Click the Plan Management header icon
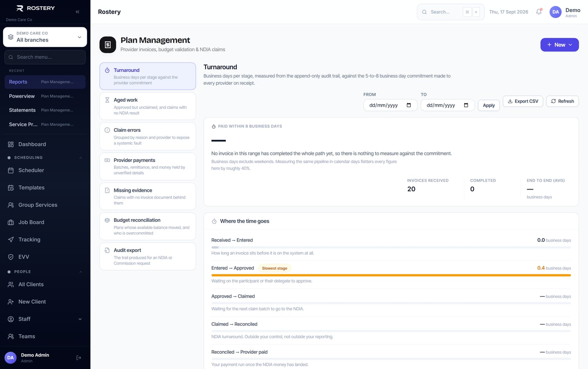The width and height of the screenshot is (588, 369). (108, 45)
